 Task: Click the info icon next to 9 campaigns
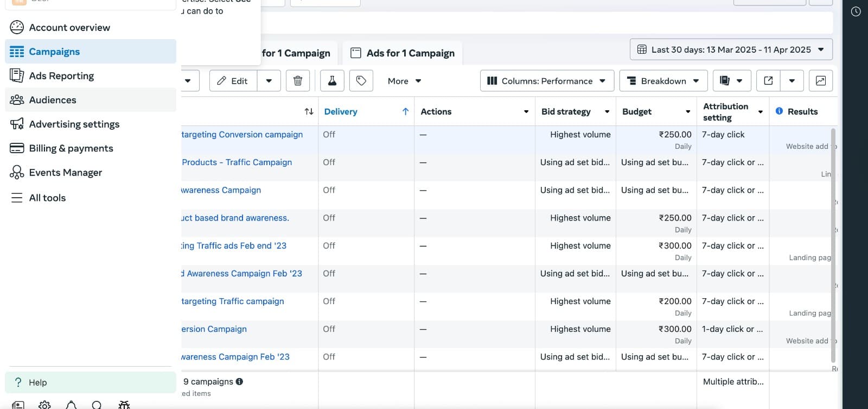(239, 381)
